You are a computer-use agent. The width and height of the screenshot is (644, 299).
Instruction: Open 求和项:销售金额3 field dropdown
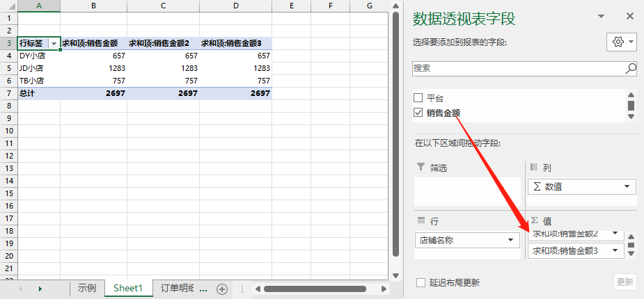(x=615, y=250)
